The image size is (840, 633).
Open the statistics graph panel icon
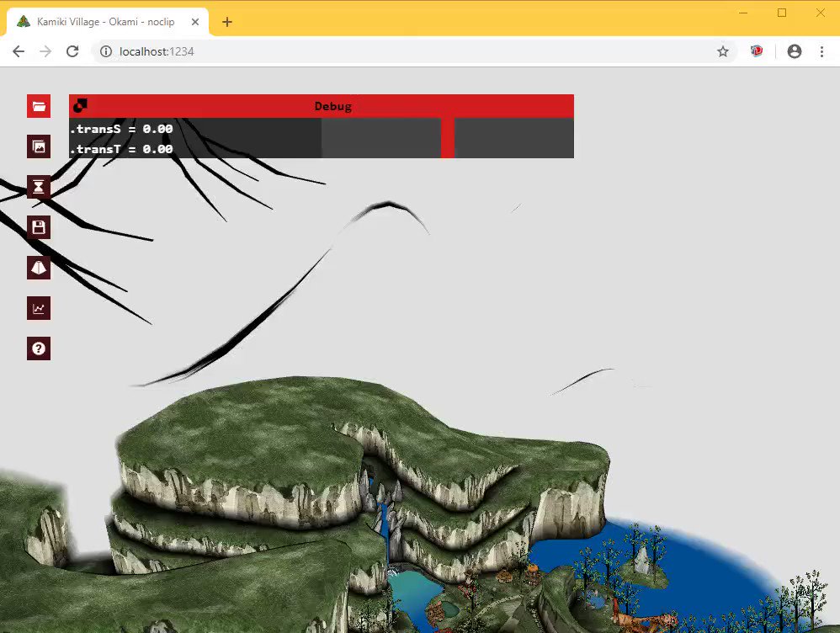pos(39,308)
